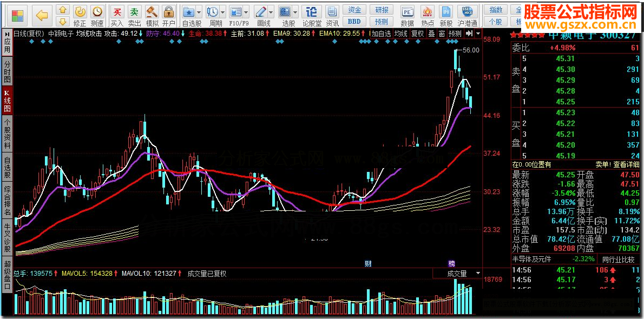This screenshot has height=319, width=644.
Task: Switch to the 分时图 side tab
Action: pos(7,72)
